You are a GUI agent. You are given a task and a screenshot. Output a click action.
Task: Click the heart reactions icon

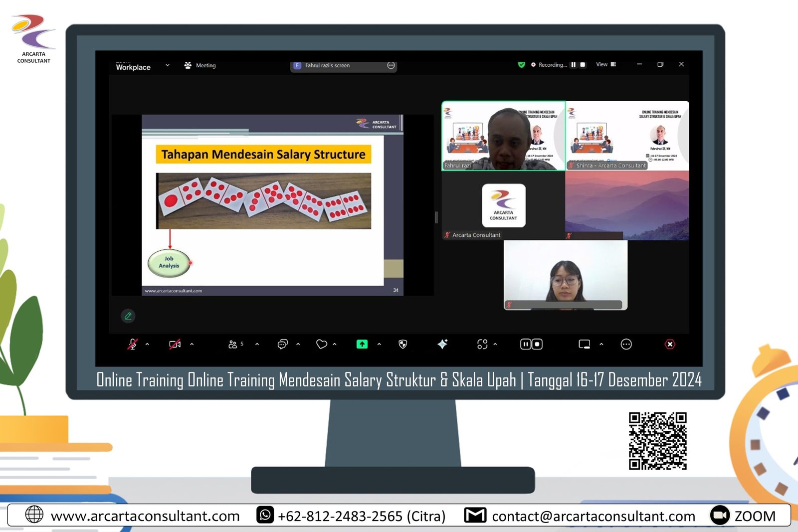tap(322, 344)
